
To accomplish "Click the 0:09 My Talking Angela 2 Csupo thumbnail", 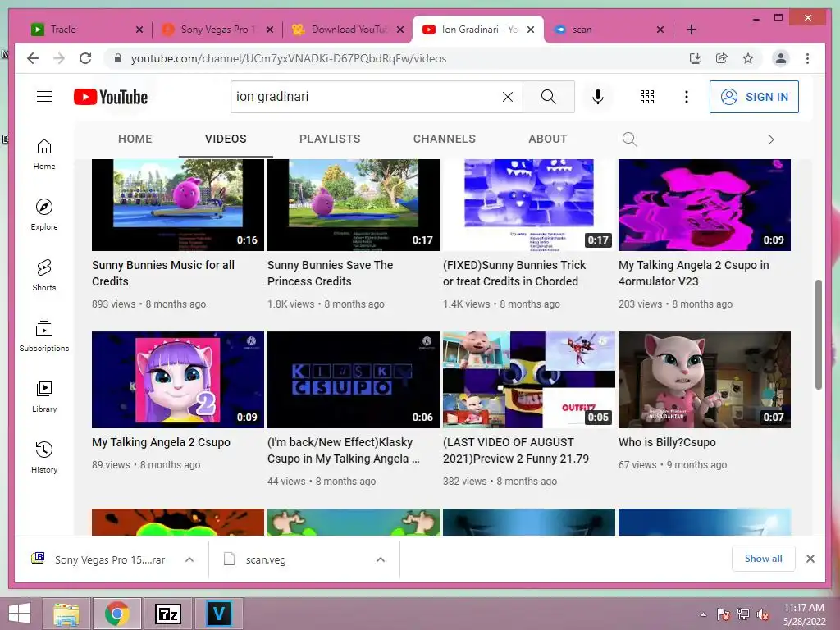I will pos(178,379).
